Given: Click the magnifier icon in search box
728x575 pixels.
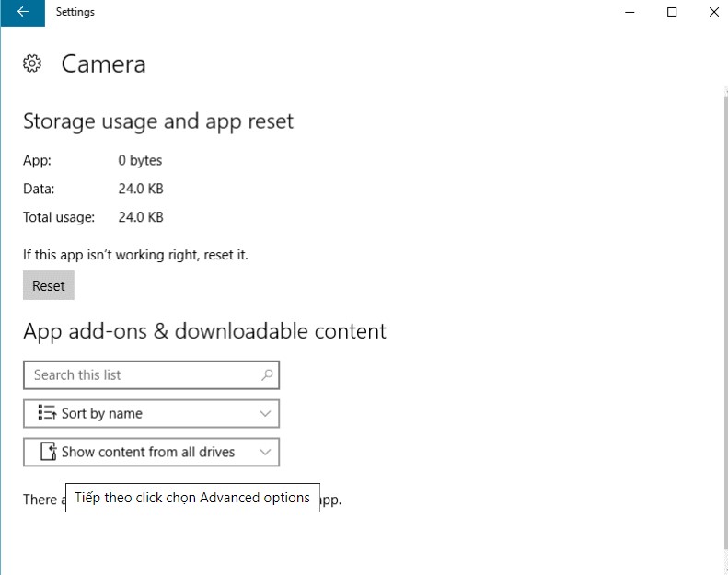Looking at the screenshot, I should click(267, 375).
